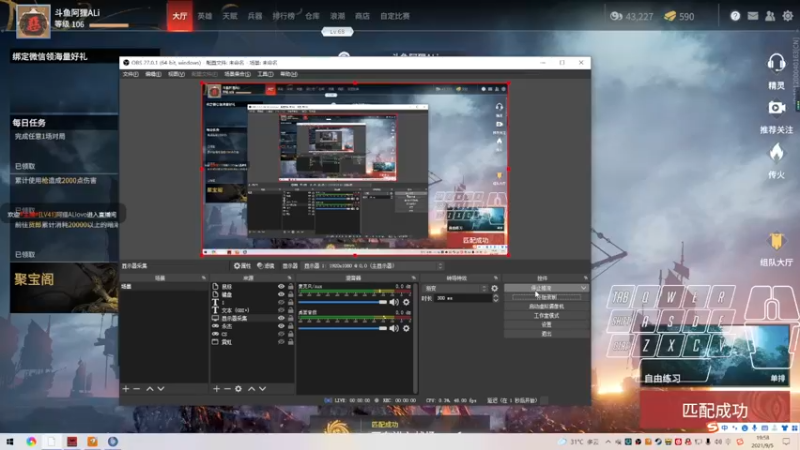Open the transition type dropdown
This screenshot has width=800, height=450.
455,288
